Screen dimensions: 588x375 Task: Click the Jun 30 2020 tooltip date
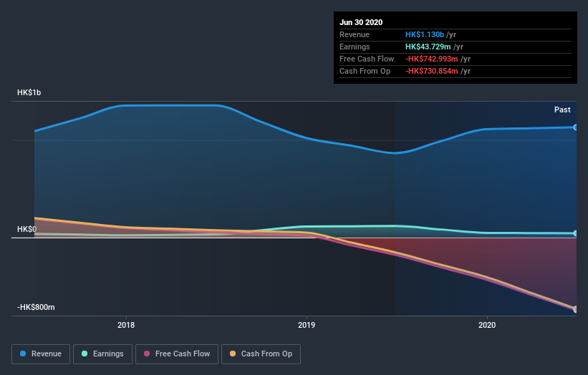pos(361,22)
